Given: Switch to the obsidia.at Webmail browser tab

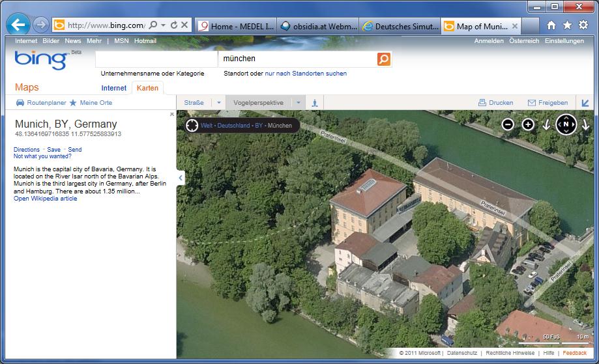Looking at the screenshot, I should point(318,26).
